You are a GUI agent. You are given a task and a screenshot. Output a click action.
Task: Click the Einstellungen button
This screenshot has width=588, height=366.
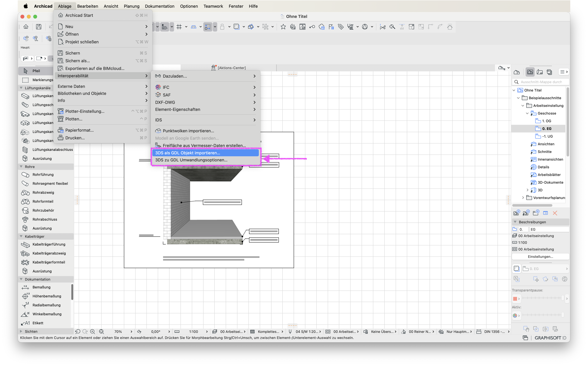540,257
